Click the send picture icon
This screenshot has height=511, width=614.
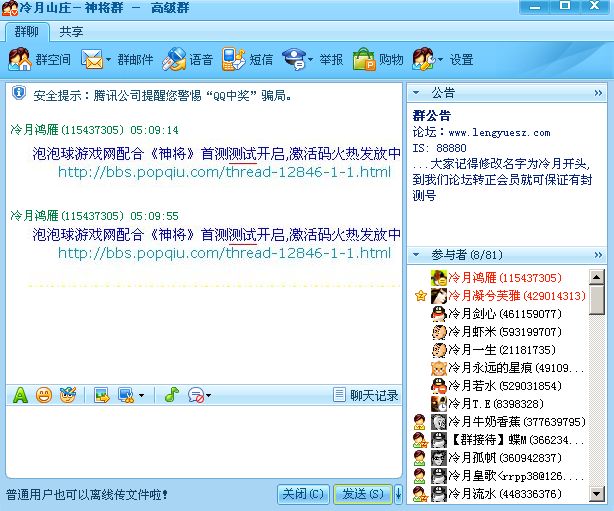(x=102, y=395)
